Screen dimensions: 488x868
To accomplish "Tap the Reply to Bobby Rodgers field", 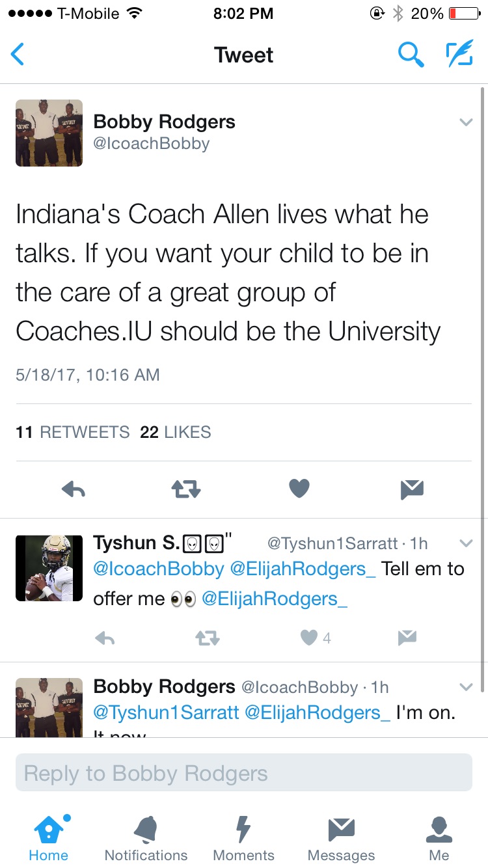I will tap(243, 773).
